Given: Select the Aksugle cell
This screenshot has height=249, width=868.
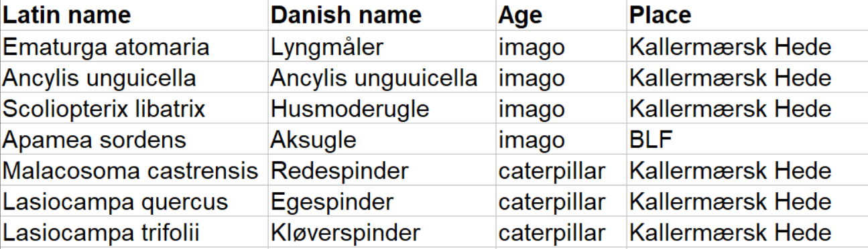Looking at the screenshot, I should pos(381,140).
